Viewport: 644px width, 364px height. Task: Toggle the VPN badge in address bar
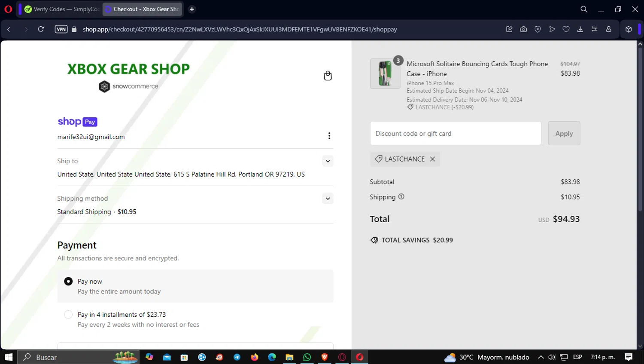tap(61, 29)
